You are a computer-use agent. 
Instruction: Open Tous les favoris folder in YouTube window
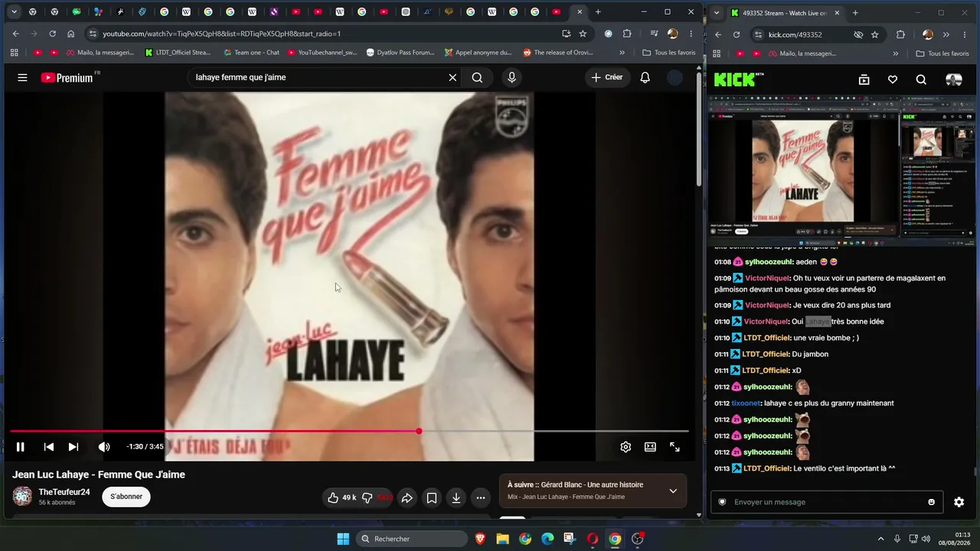click(669, 53)
